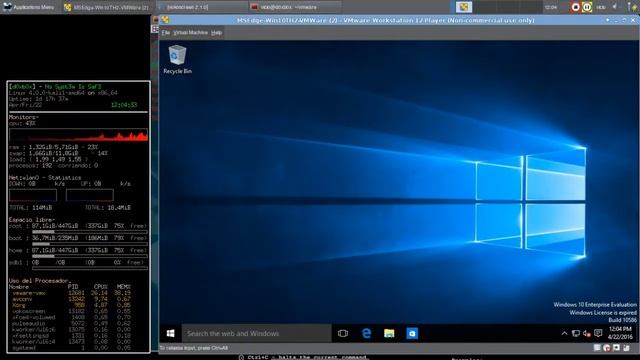This screenshot has width=640, height=360.
Task: Click the root disk usage bar
Action: pyautogui.click(x=90, y=232)
